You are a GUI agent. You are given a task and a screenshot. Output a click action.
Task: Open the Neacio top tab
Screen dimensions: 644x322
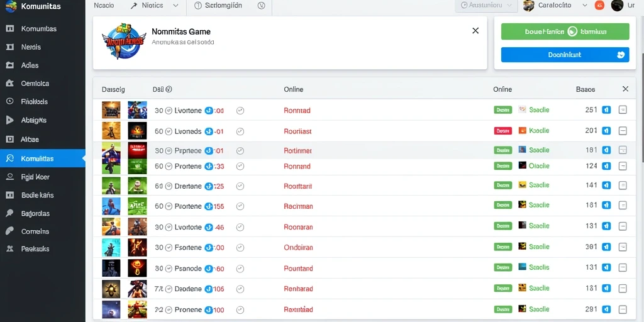click(104, 5)
